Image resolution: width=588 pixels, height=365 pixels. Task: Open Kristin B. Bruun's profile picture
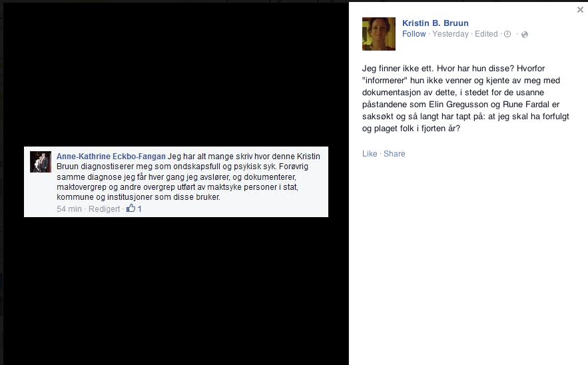click(378, 34)
